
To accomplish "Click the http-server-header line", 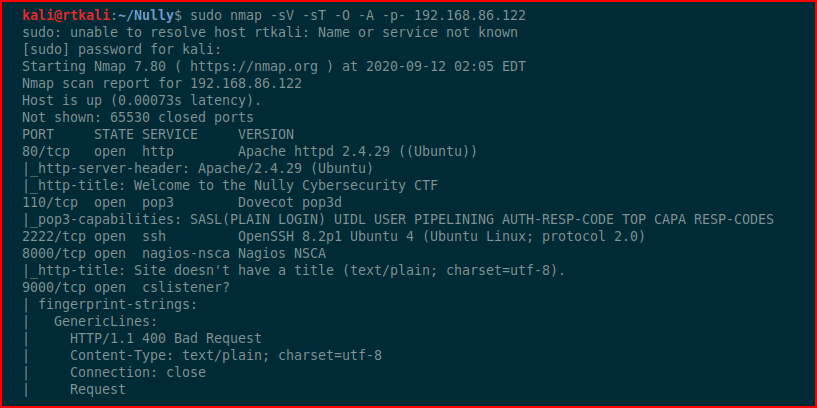I will coord(198,169).
